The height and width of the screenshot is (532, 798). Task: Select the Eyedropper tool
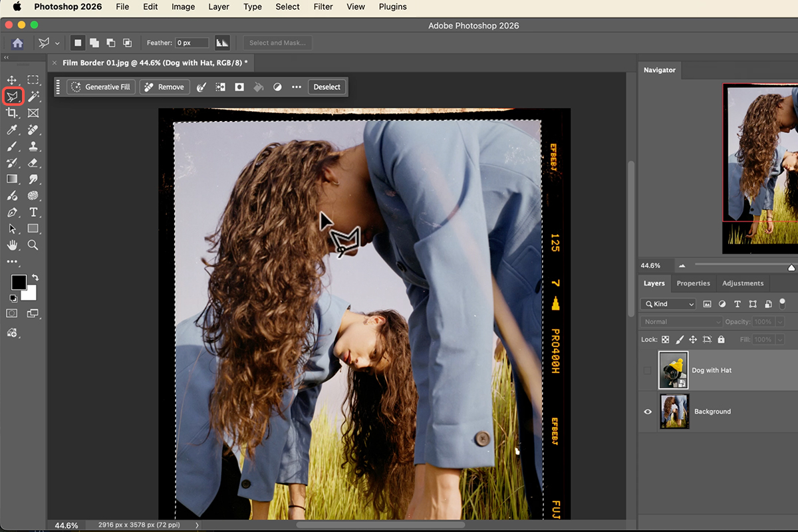point(12,130)
